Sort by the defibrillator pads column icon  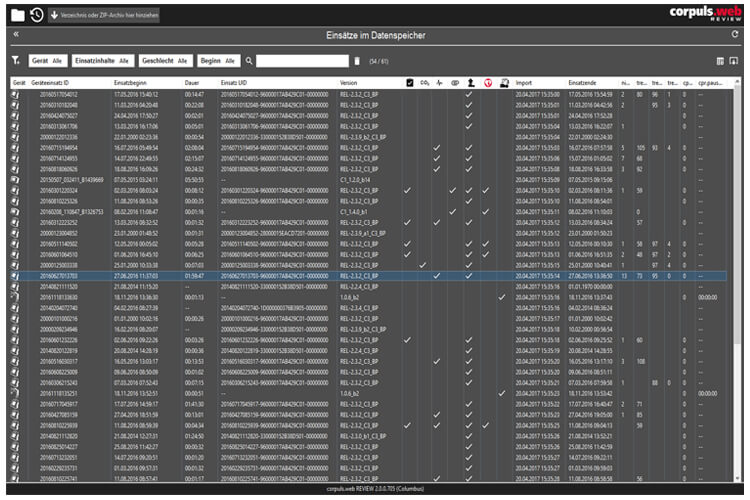[455, 83]
